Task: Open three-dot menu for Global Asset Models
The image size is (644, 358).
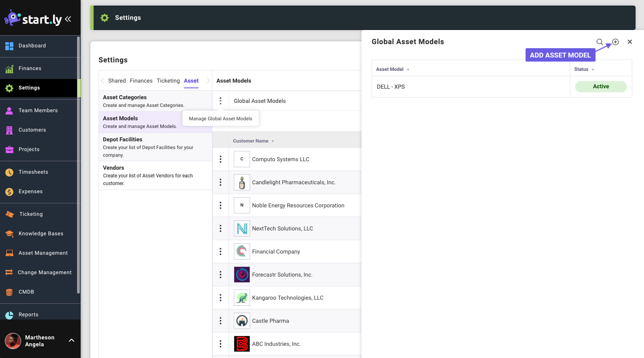Action: point(220,101)
